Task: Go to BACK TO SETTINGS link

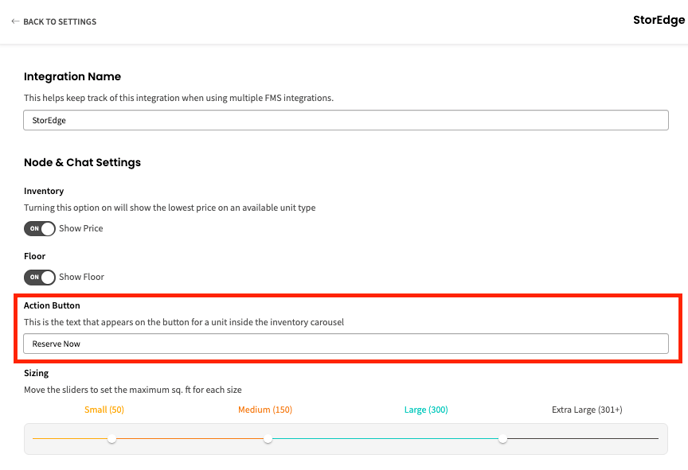Action: pyautogui.click(x=60, y=22)
